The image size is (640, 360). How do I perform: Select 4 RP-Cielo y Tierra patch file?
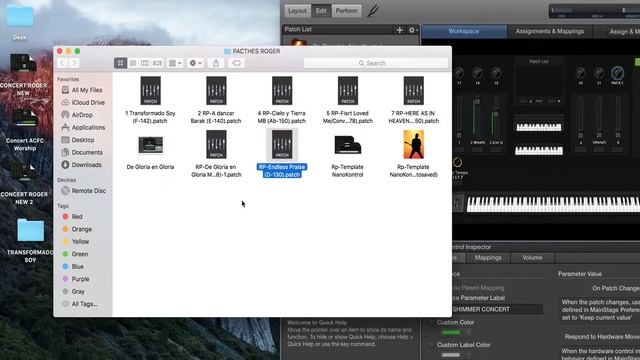click(282, 100)
